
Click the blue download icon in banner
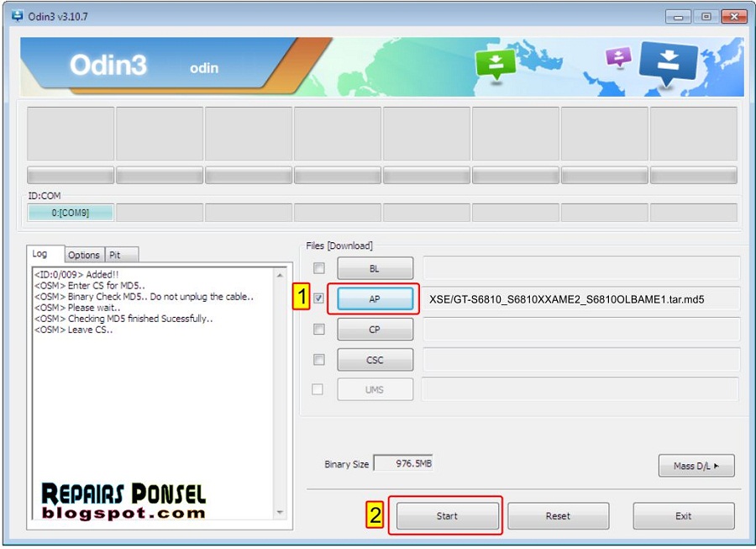[669, 63]
